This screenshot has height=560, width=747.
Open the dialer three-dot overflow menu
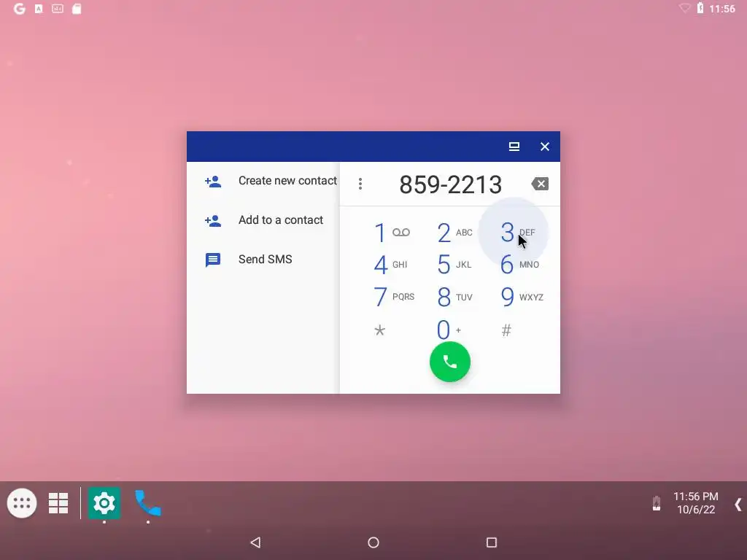(x=360, y=184)
